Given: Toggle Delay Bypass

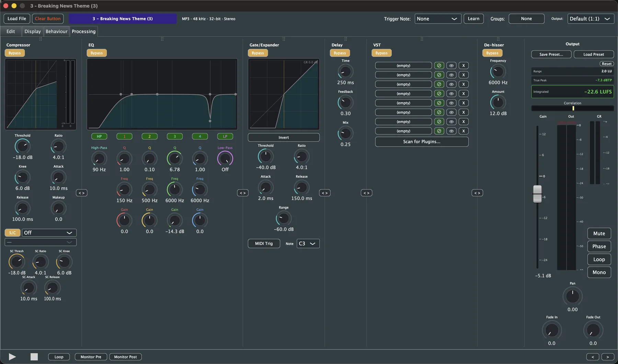Looking at the screenshot, I should [x=340, y=53].
